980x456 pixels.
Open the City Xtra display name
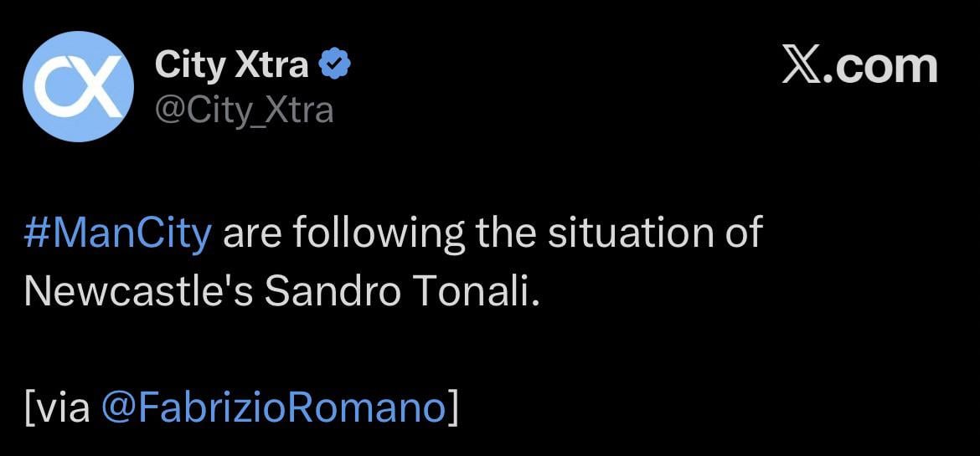(231, 65)
